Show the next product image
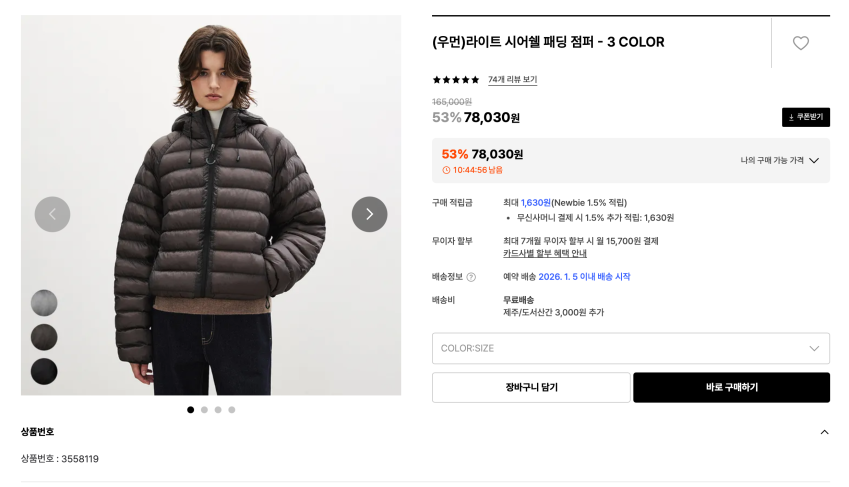The height and width of the screenshot is (487, 849). click(369, 214)
